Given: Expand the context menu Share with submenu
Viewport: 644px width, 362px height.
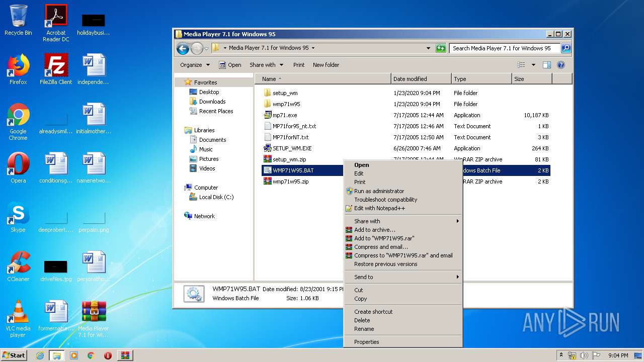Looking at the screenshot, I should 403,221.
